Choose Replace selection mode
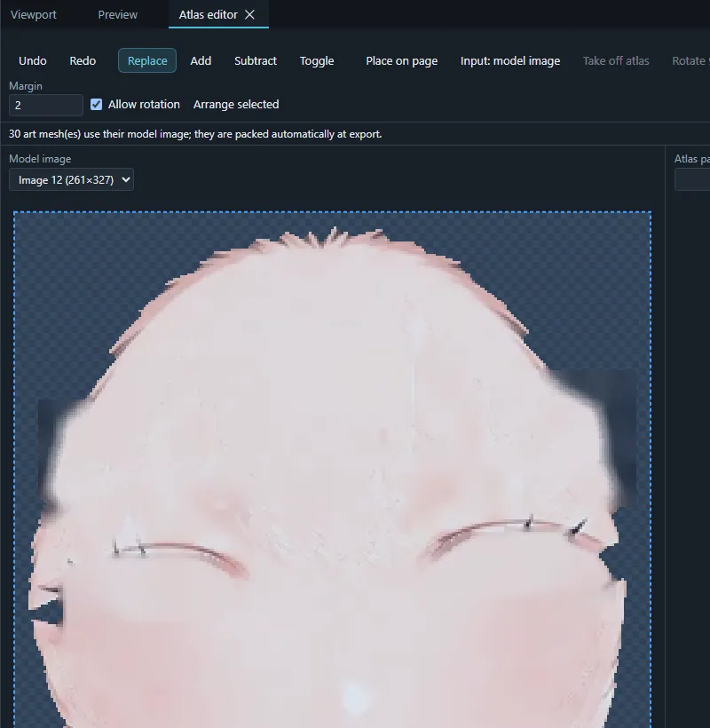The width and height of the screenshot is (710, 728). [147, 61]
